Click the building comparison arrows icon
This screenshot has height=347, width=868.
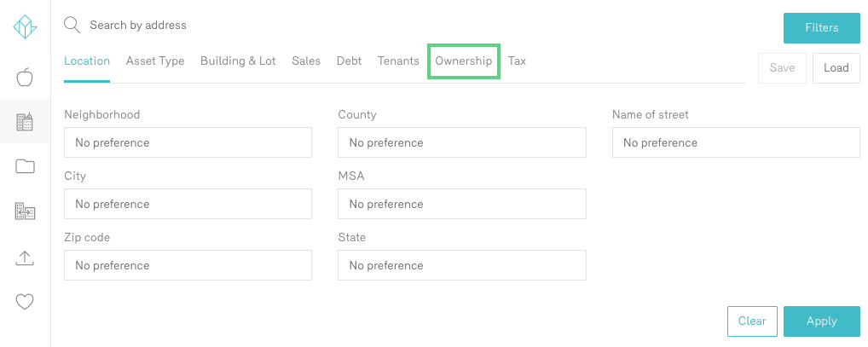(25, 211)
